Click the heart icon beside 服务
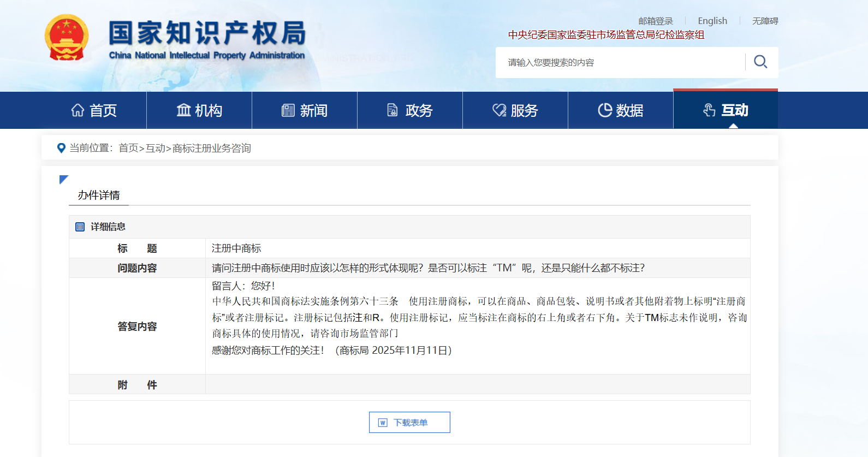 499,110
